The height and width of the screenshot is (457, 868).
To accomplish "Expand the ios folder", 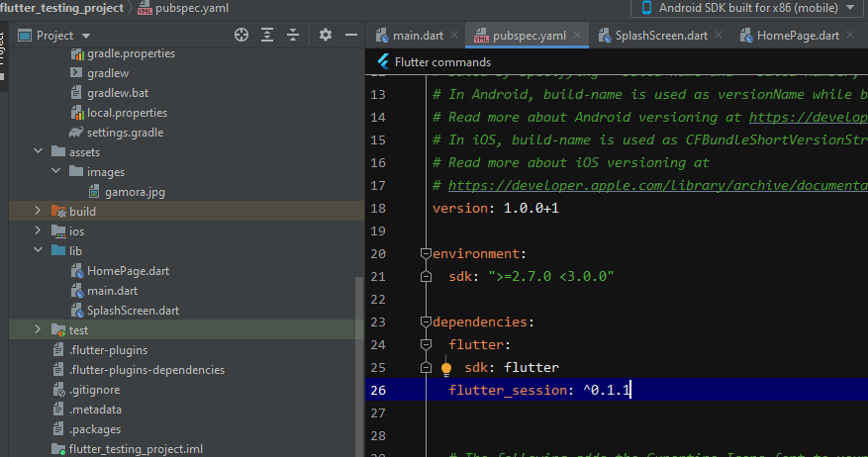I will pyautogui.click(x=38, y=230).
